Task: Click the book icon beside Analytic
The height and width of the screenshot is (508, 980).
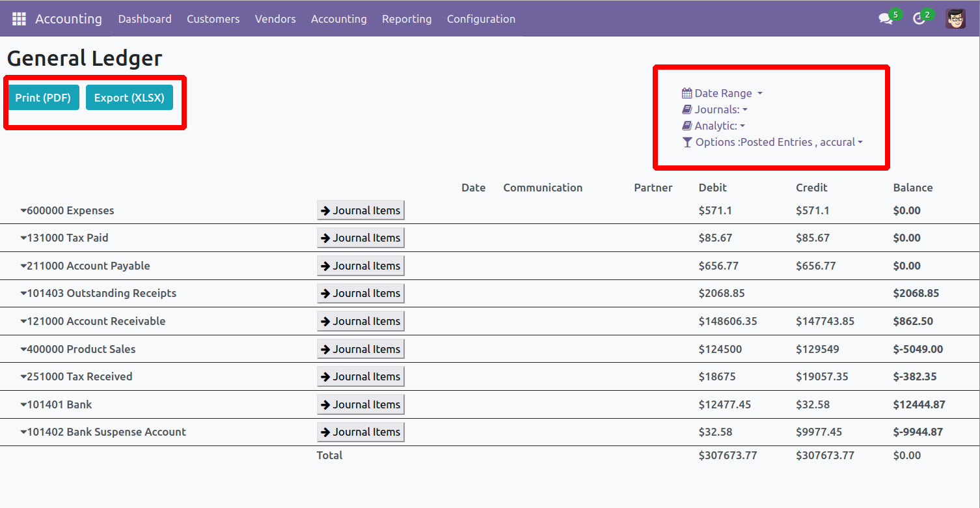Action: [687, 126]
